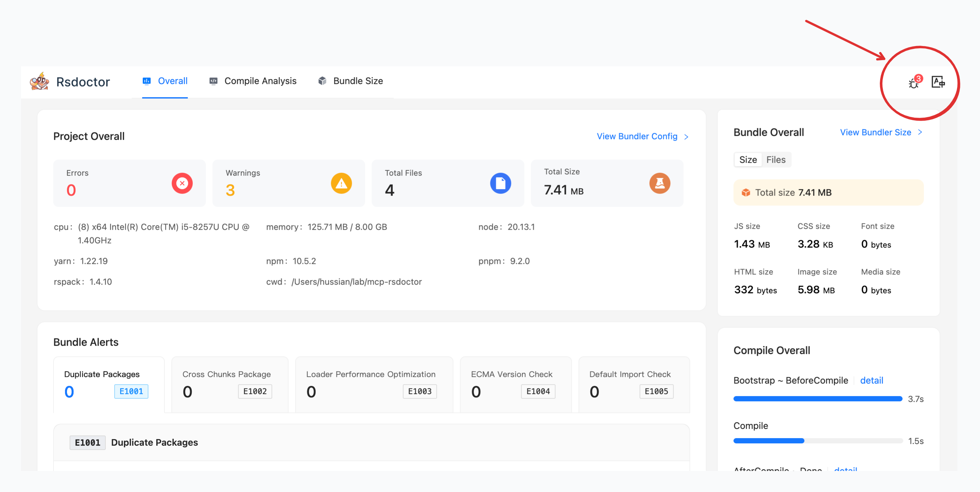The height and width of the screenshot is (492, 980).
Task: Click the E1004 tag
Action: (x=538, y=391)
